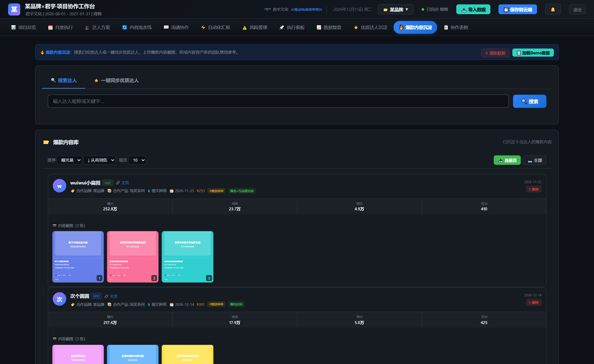Viewport: 594px width, 364px height.
Task: Click the 曝光+互动双达标 green tag
Action: [242, 191]
